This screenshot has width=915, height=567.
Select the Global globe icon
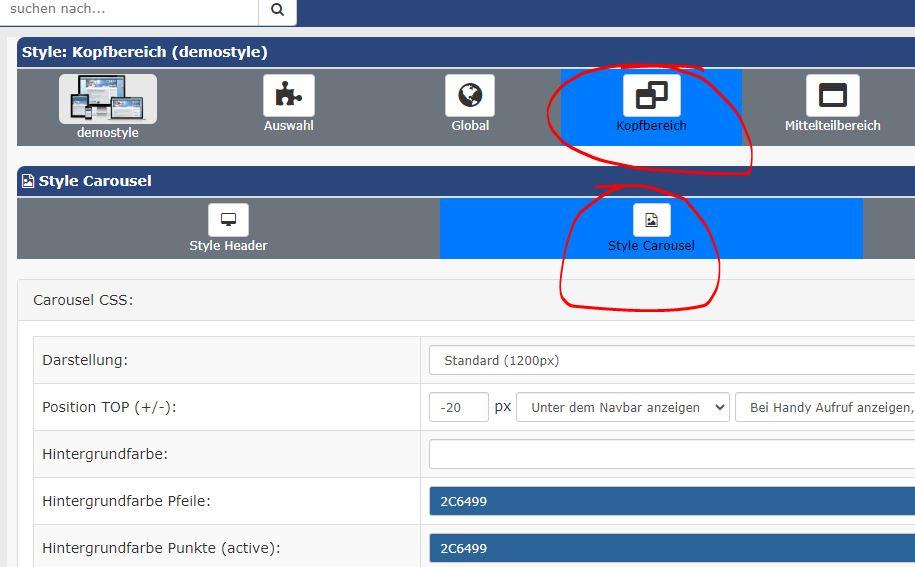(x=470, y=96)
